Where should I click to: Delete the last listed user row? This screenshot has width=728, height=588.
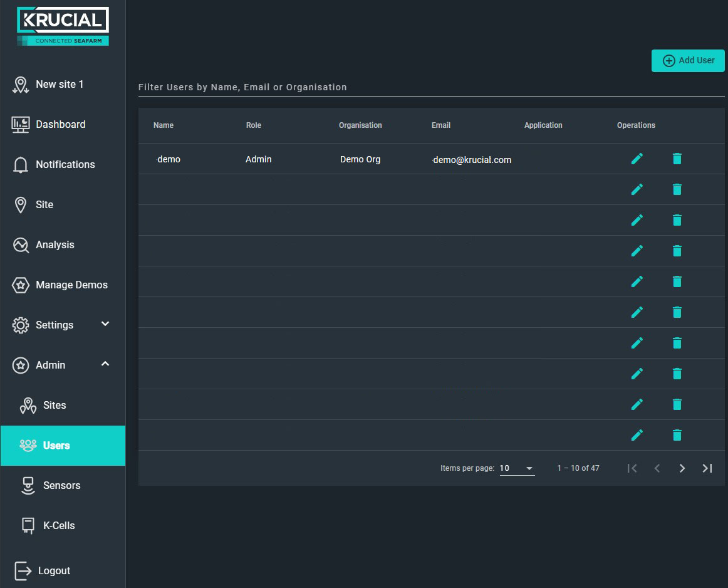(677, 435)
